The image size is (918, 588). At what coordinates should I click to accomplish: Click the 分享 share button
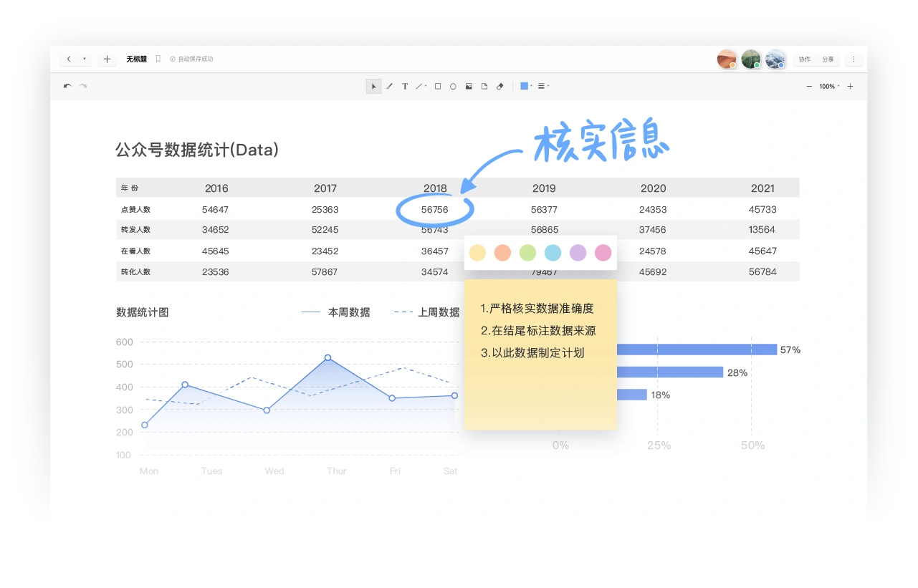coord(828,59)
